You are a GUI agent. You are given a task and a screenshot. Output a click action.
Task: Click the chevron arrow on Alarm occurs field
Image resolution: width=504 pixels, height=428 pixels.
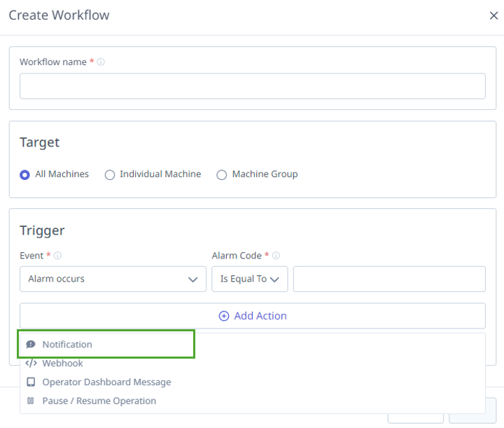pyautogui.click(x=193, y=279)
